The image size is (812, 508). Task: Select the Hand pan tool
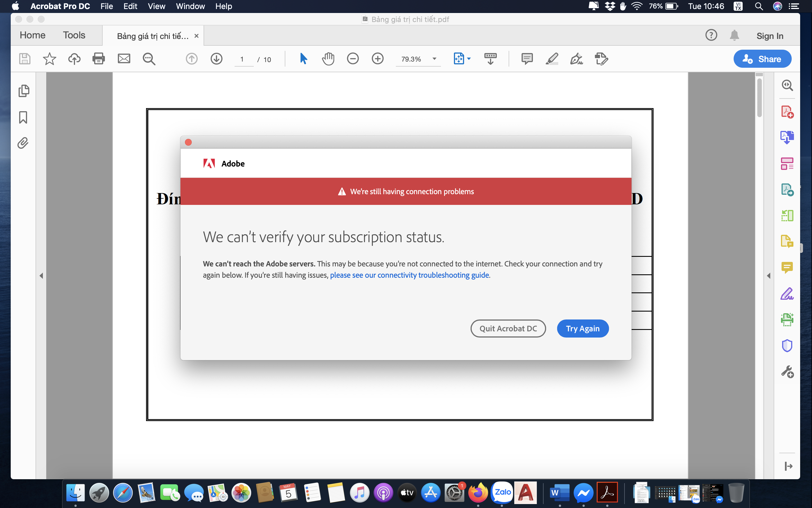[328, 59]
